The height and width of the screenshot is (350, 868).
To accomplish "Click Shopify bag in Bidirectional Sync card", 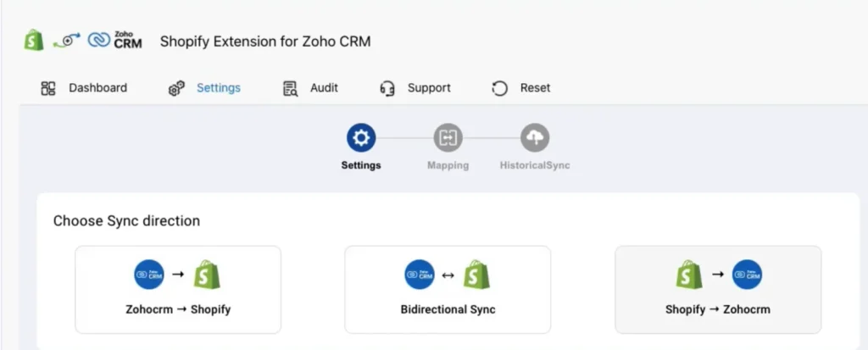I will [476, 274].
